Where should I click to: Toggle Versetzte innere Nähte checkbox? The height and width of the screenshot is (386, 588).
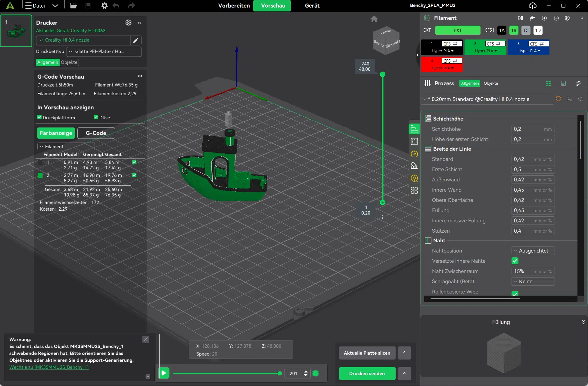pos(515,261)
